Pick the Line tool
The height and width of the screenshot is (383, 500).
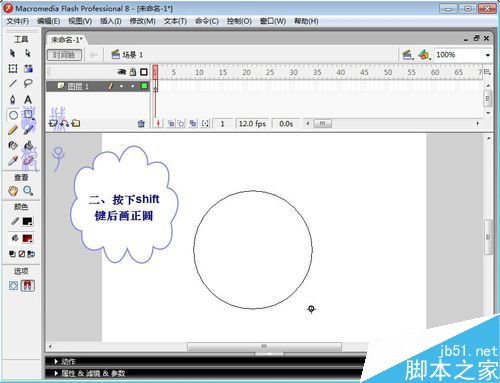click(13, 83)
